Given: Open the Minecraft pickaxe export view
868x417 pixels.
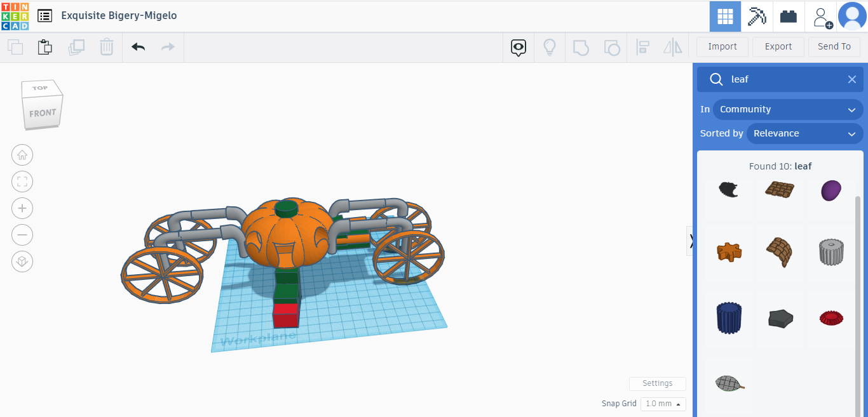Looking at the screenshot, I should point(756,16).
